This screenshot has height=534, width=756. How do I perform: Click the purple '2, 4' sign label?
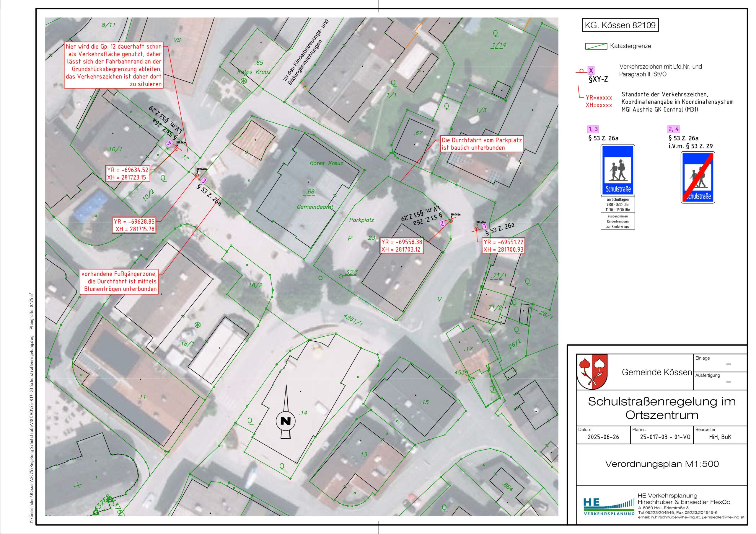(673, 129)
